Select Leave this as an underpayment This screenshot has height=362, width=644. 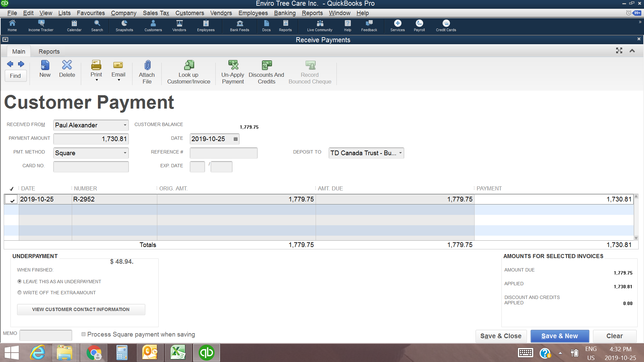[19, 282]
